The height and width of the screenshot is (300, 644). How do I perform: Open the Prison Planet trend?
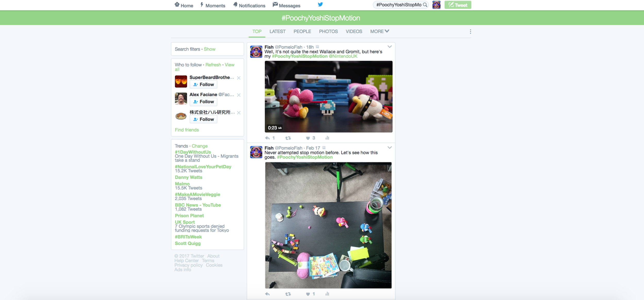(189, 216)
